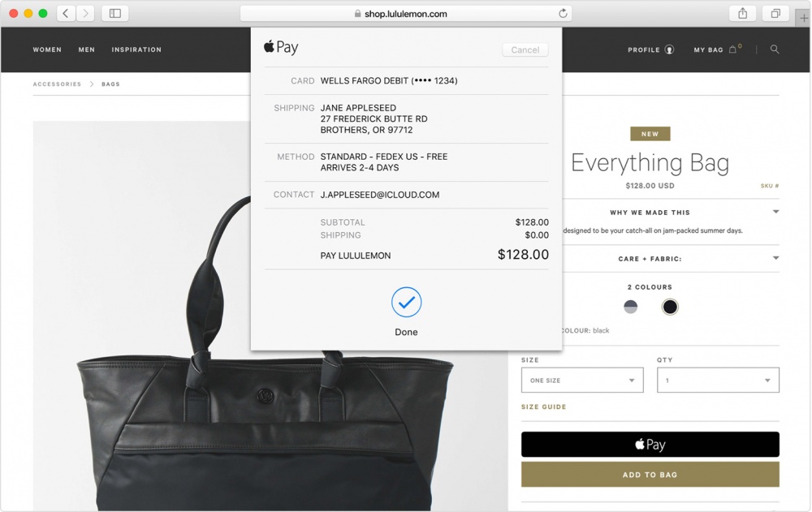Open the One Size dropdown
Image resolution: width=812 pixels, height=512 pixels.
[582, 380]
